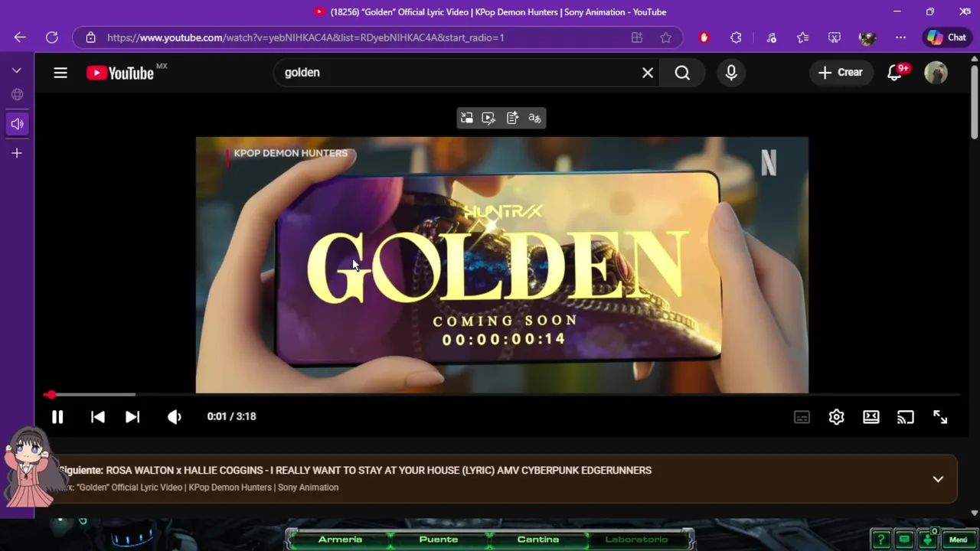
Task: Select the Armería tab in game bar
Action: point(340,540)
